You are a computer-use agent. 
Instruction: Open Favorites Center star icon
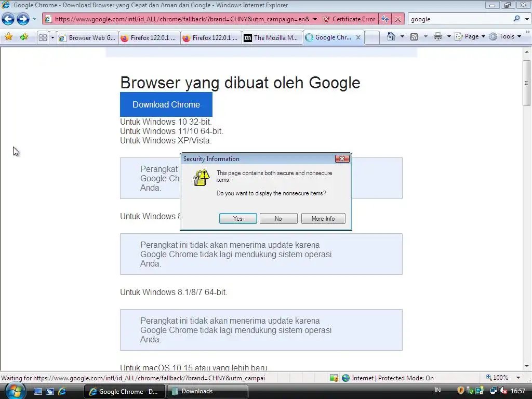coord(8,37)
